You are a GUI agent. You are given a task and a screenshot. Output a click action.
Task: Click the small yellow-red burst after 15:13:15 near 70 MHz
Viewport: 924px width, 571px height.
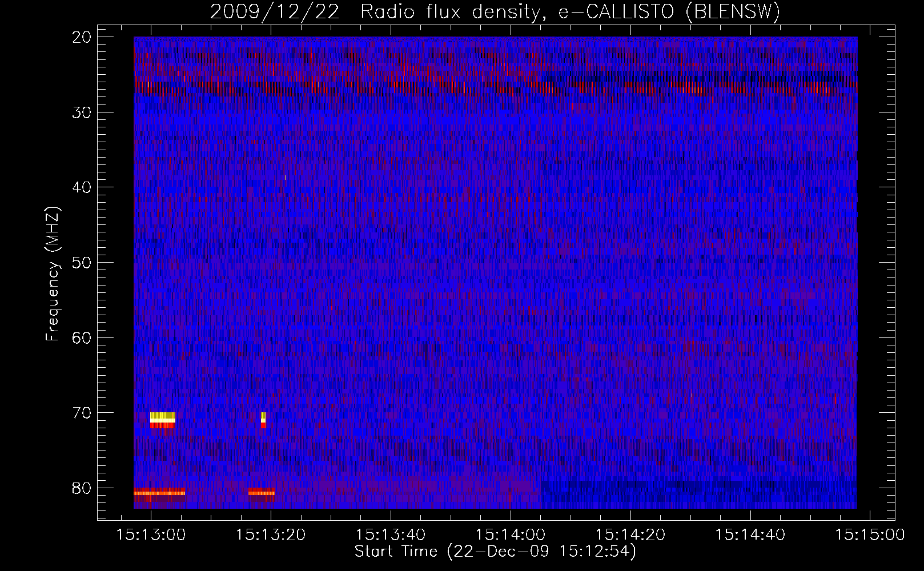point(263,420)
